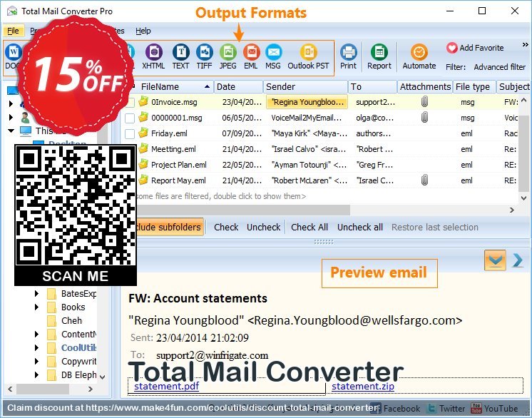Open the statement.pdf attachment link
The height and width of the screenshot is (418, 532).
click(x=167, y=386)
